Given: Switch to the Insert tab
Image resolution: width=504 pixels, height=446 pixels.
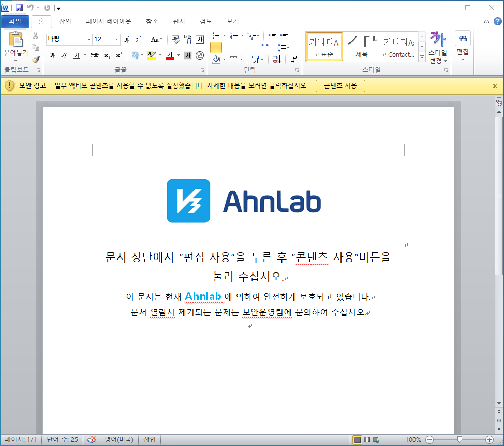Looking at the screenshot, I should 65,21.
